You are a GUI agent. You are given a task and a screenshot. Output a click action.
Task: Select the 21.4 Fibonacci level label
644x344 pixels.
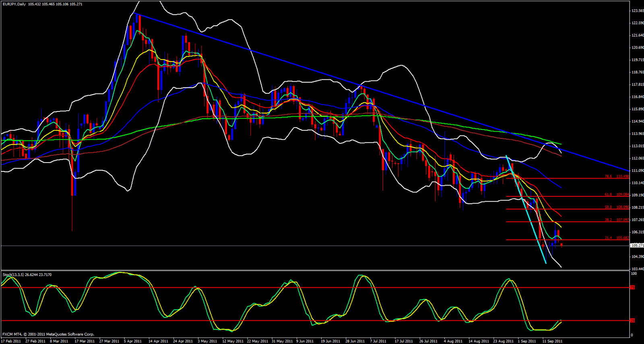pos(608,238)
